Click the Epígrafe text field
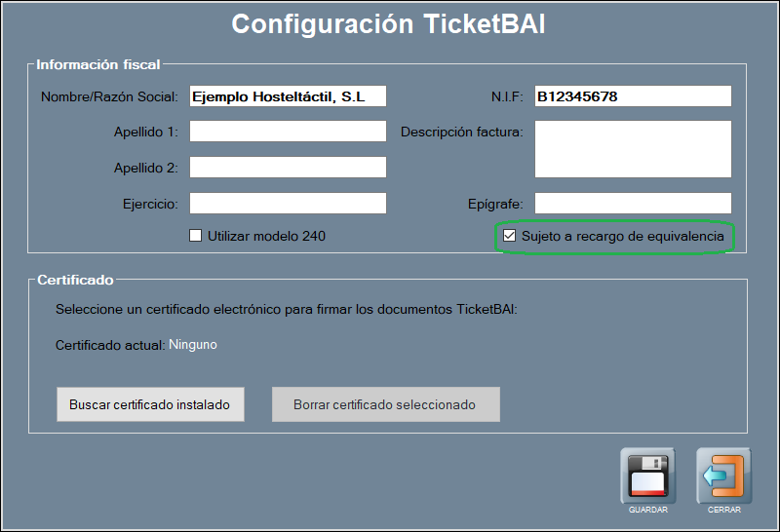This screenshot has width=780, height=532. point(632,204)
